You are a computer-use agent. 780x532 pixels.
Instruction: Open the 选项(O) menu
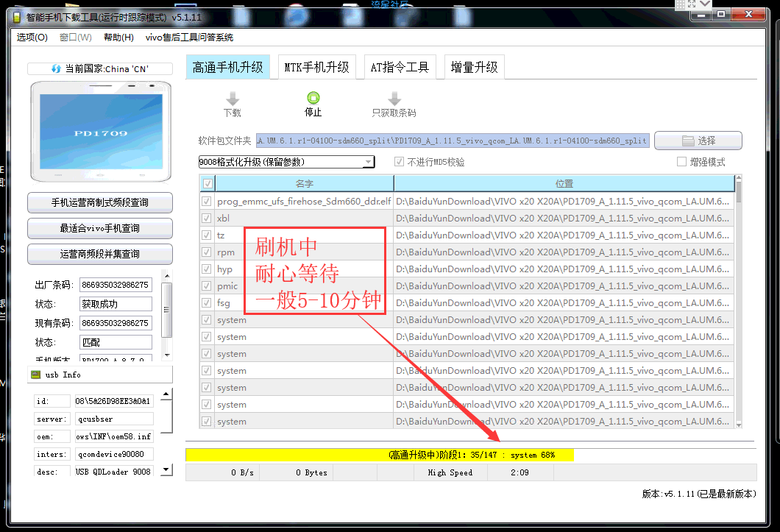click(32, 38)
